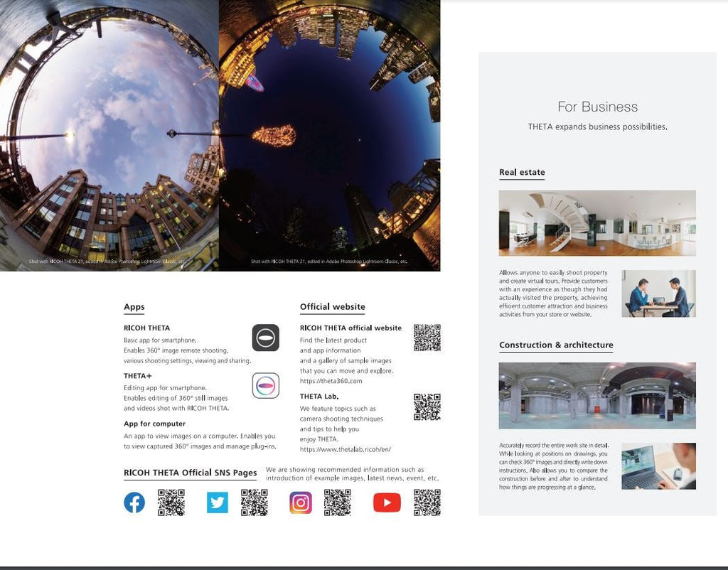Click the daytime sky 360 photo
The width and height of the screenshot is (728, 570).
[x=109, y=135]
